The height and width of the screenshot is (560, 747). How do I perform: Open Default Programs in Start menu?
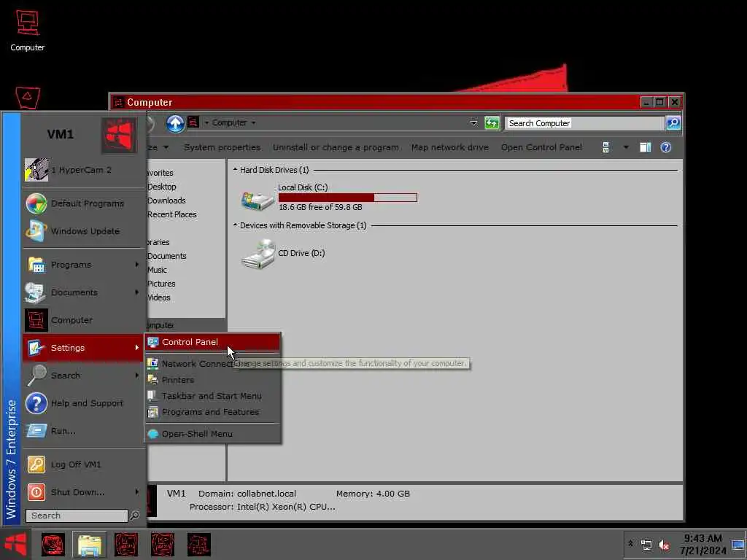(83, 203)
